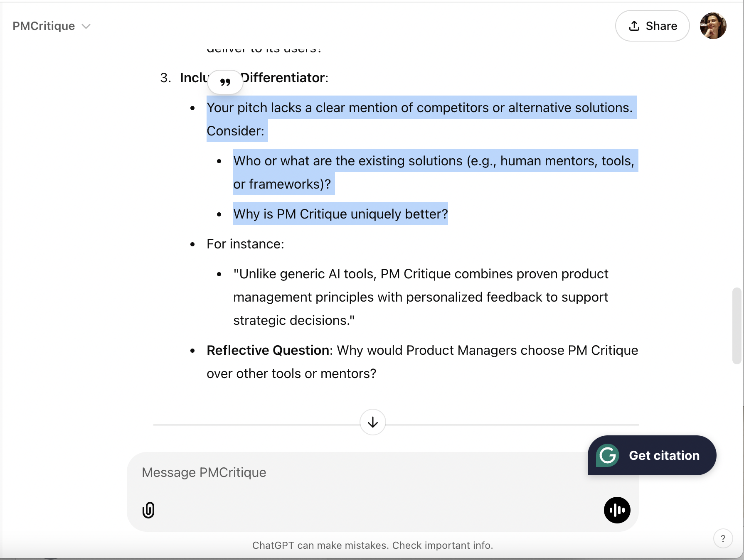744x560 pixels.
Task: Click the 'For instance:' bullet text
Action: [245, 244]
